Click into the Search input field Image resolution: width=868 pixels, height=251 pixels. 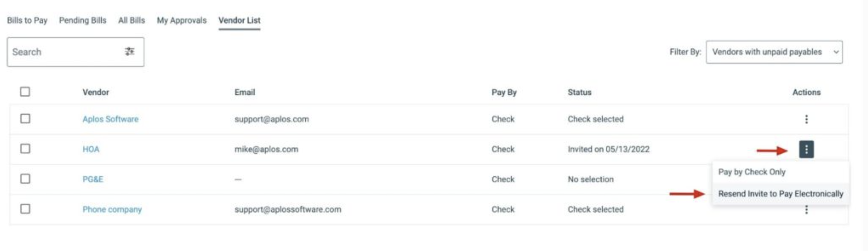(64, 52)
